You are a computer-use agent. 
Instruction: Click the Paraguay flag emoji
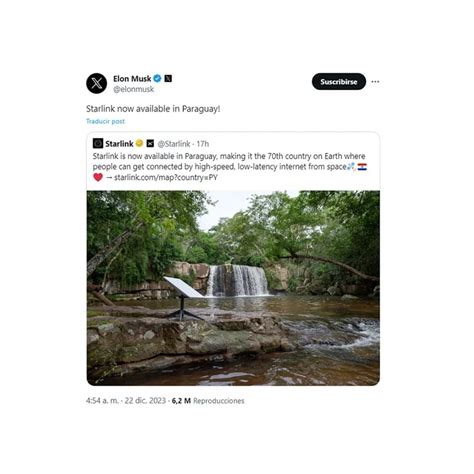pyautogui.click(x=362, y=167)
